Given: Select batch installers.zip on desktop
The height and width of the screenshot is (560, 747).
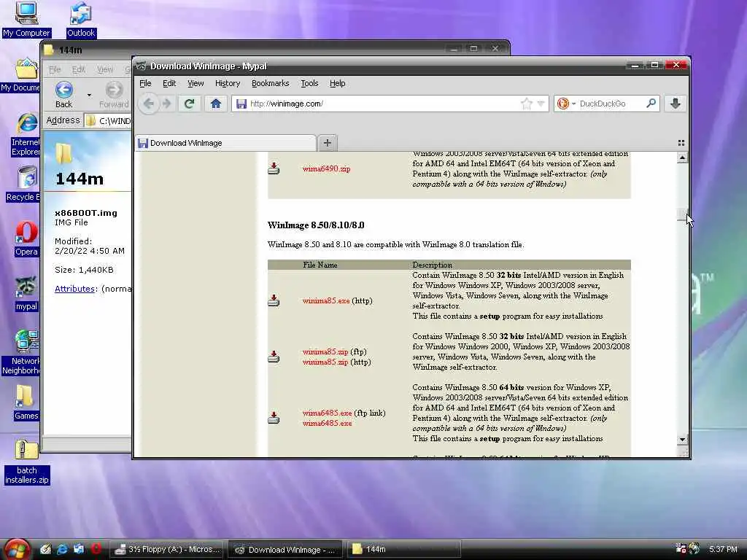Looking at the screenshot, I should coord(27,462).
